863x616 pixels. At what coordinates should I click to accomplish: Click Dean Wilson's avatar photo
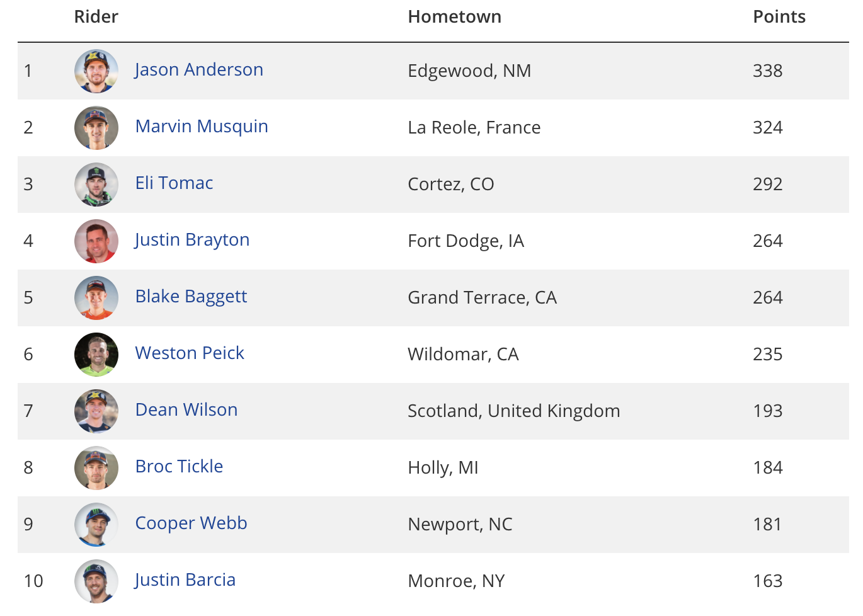tap(96, 411)
